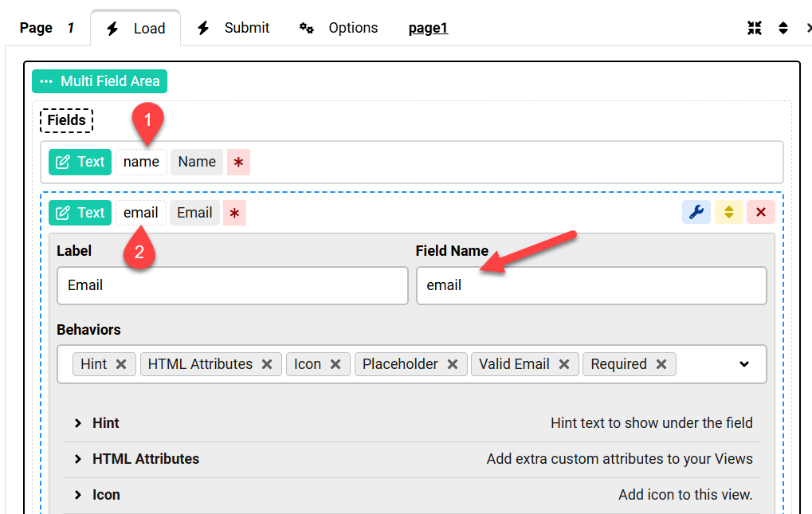Viewport: 812px width, 514px height.
Task: Click the up-down arrows icon in the page header
Action: click(x=783, y=28)
